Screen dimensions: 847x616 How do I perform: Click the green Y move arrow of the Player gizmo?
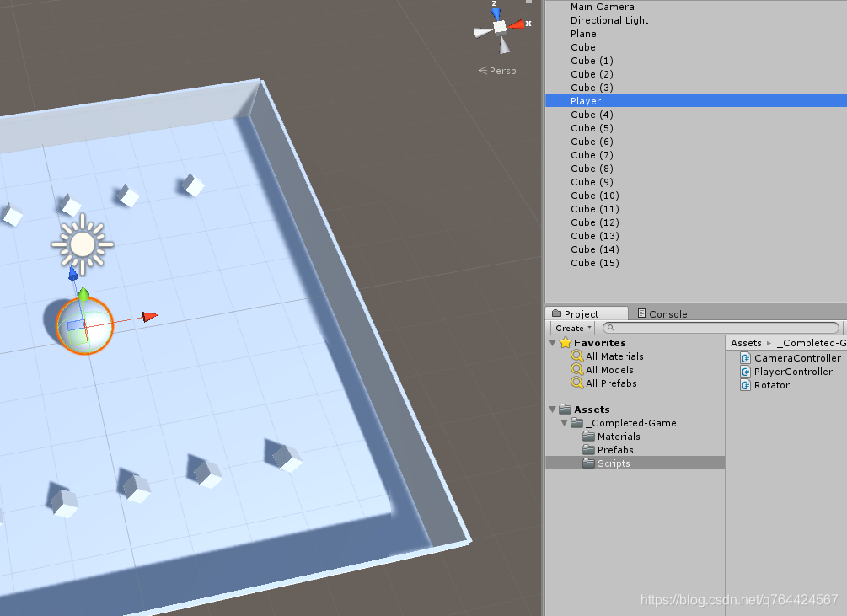83,294
